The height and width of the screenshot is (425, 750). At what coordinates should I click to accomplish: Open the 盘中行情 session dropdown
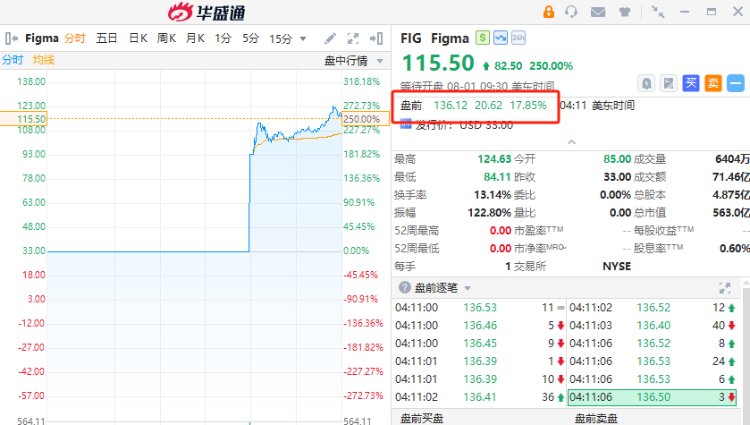point(353,61)
